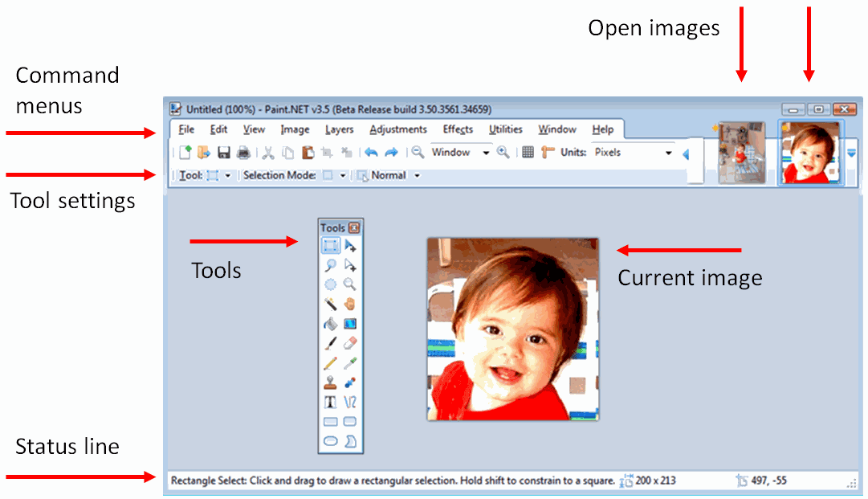Screen dimensions: 868x499
Task: Undo the last action
Action: click(371, 152)
